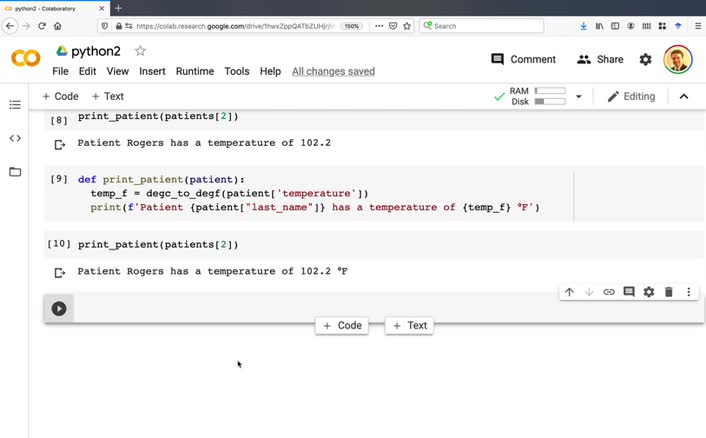Click All changes saved link
Viewport: 706px width, 438px height.
click(x=333, y=71)
